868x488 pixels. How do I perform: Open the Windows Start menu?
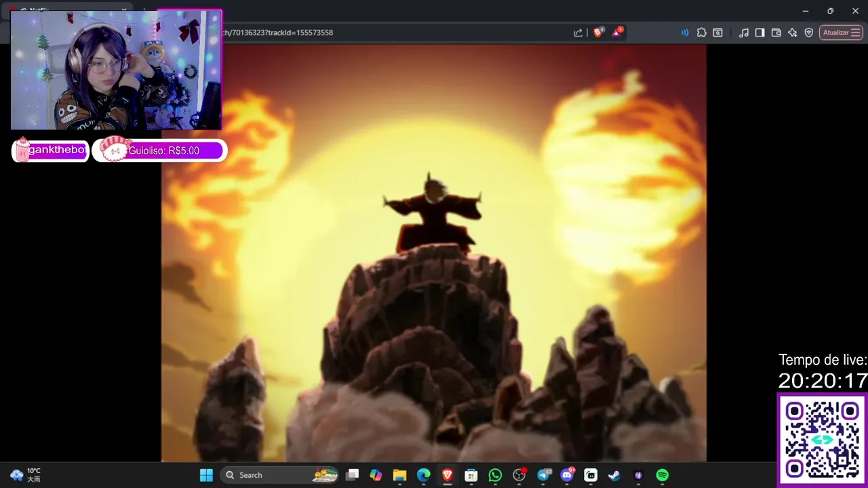click(206, 475)
